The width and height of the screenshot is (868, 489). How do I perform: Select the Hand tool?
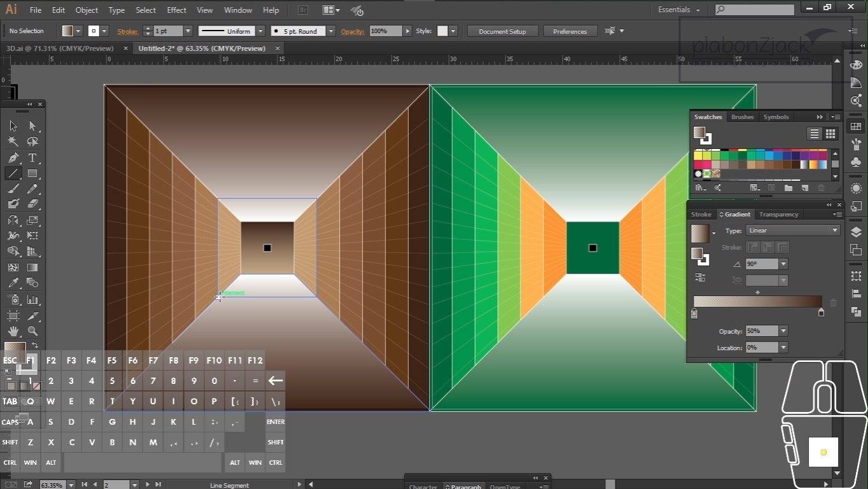click(13, 331)
